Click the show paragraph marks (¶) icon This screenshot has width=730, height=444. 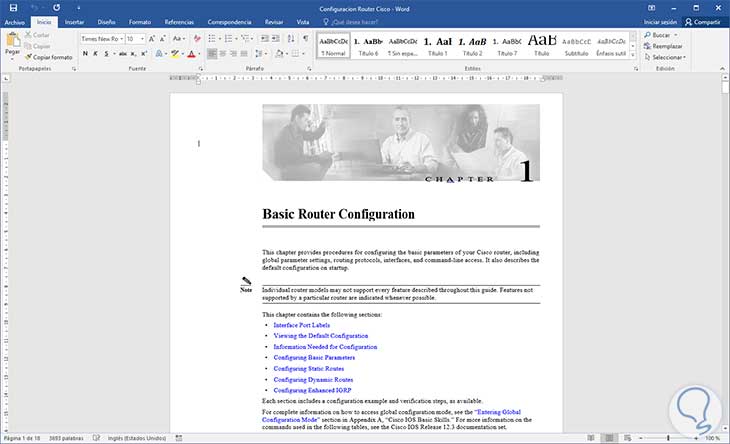click(305, 39)
